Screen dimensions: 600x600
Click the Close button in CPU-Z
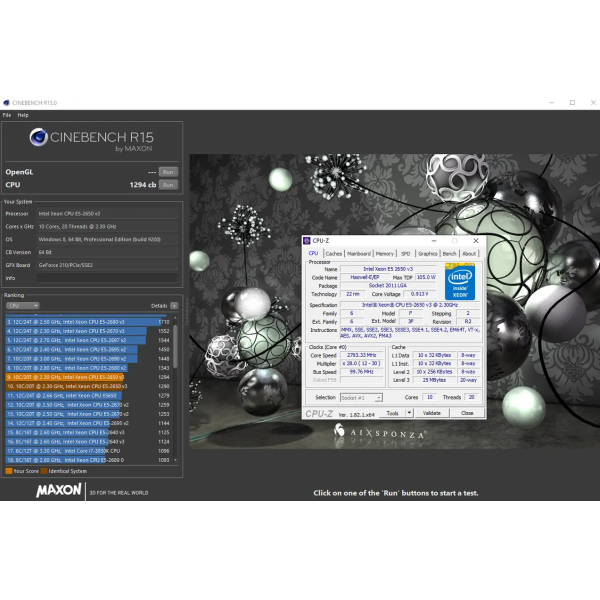(467, 413)
